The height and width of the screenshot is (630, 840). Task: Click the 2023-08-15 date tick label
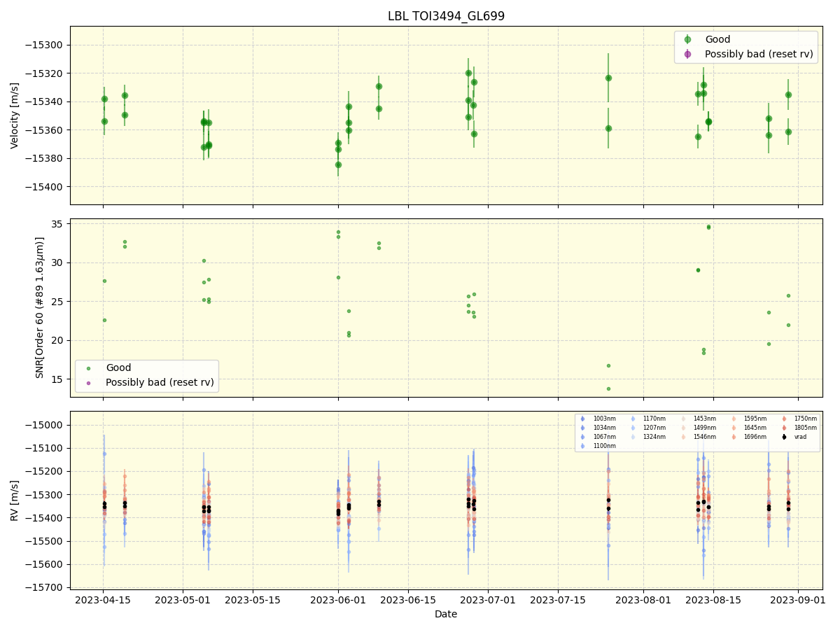coord(713,600)
